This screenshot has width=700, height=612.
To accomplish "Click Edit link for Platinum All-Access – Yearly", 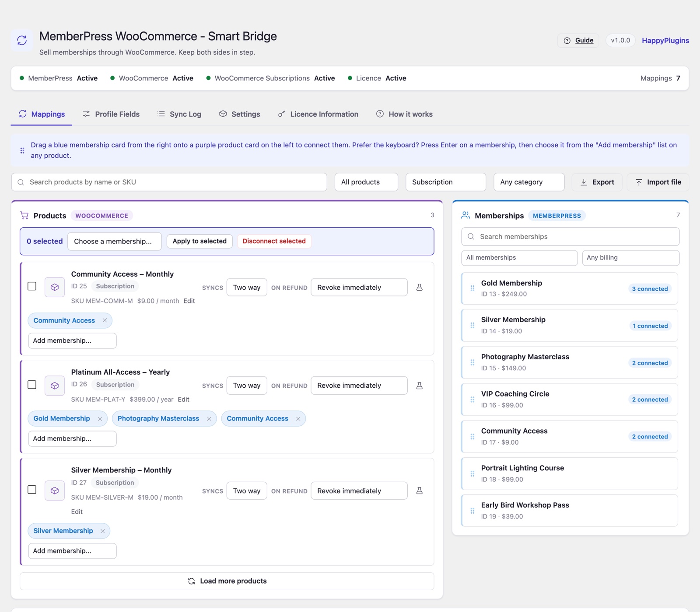I will click(183, 400).
